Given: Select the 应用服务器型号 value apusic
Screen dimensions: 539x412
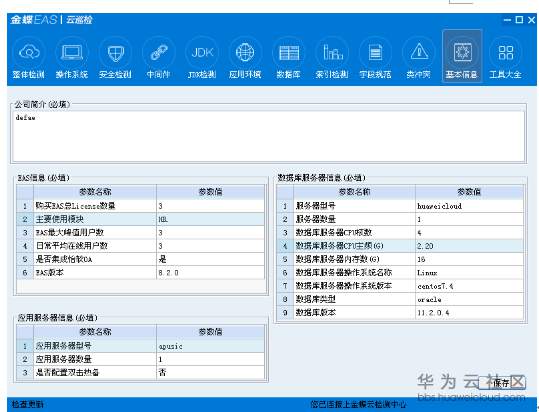Looking at the screenshot, I should pos(210,346).
